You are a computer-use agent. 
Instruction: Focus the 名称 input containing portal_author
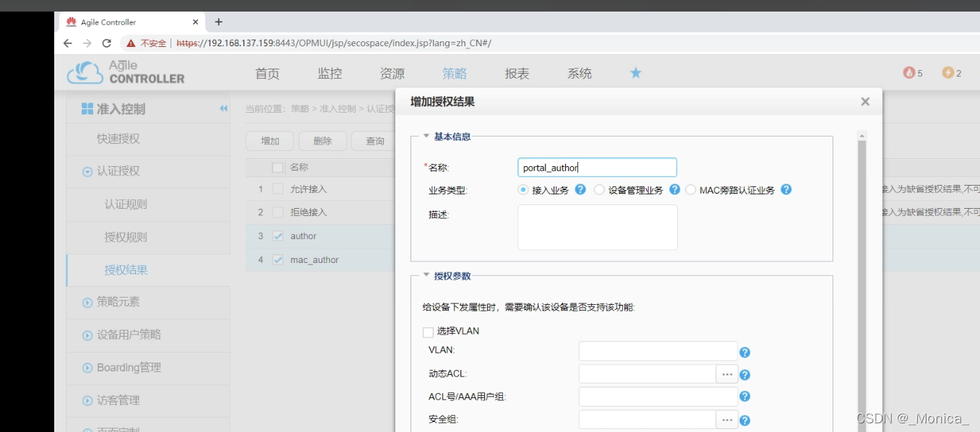click(x=598, y=168)
